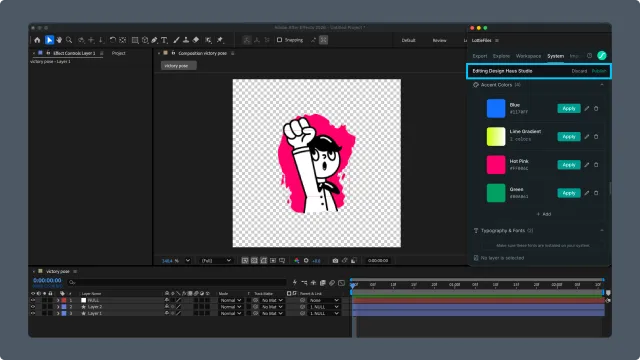The height and width of the screenshot is (360, 640).
Task: Switch to the Project panel tab
Action: (x=118, y=53)
